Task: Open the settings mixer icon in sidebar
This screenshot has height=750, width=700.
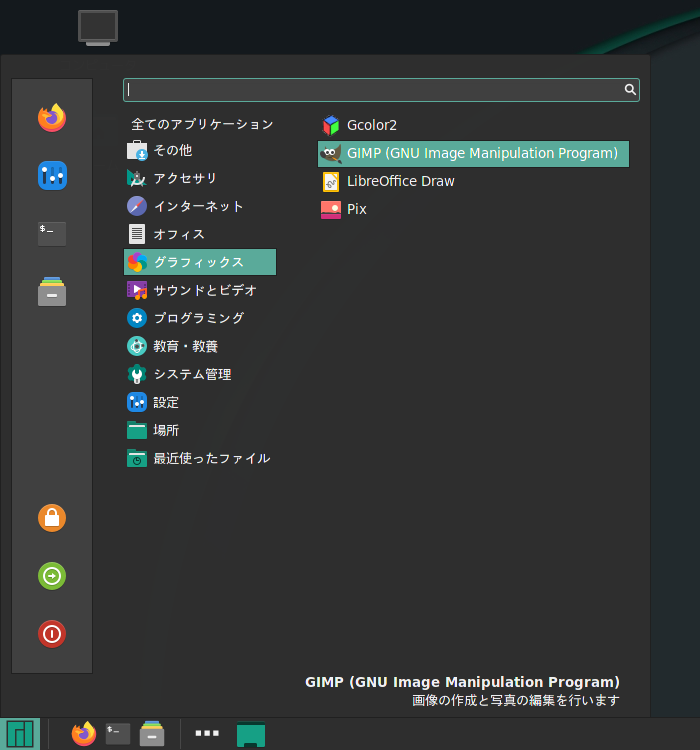Action: pyautogui.click(x=52, y=176)
